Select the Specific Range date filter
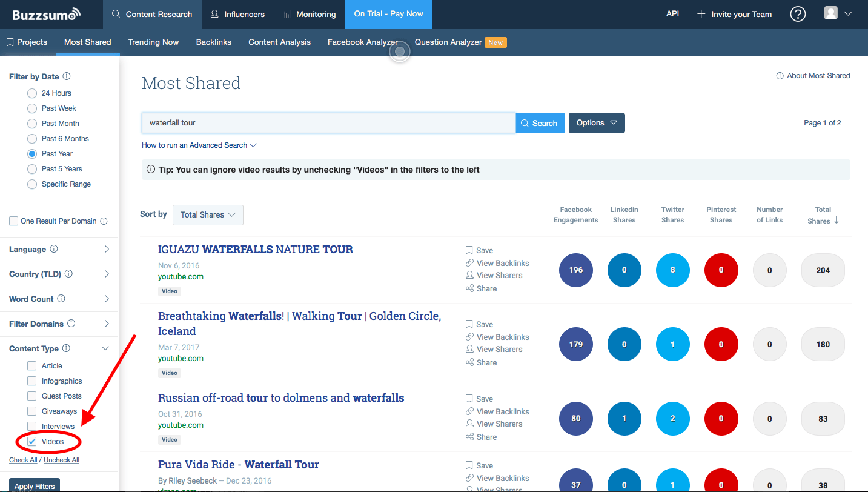This screenshot has height=492, width=868. 32,184
